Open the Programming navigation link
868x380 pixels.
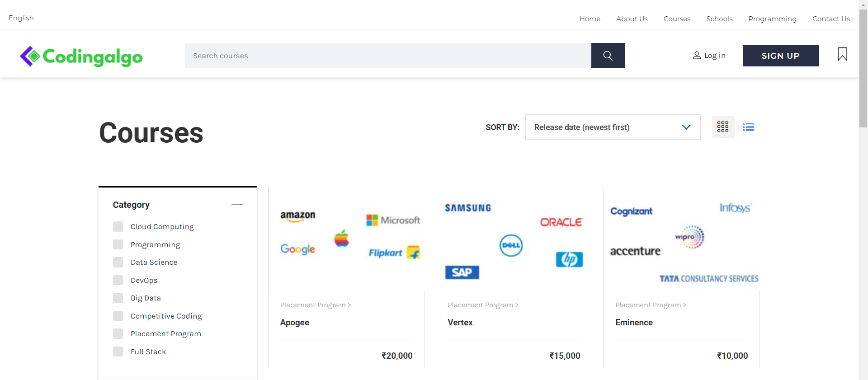tap(772, 19)
